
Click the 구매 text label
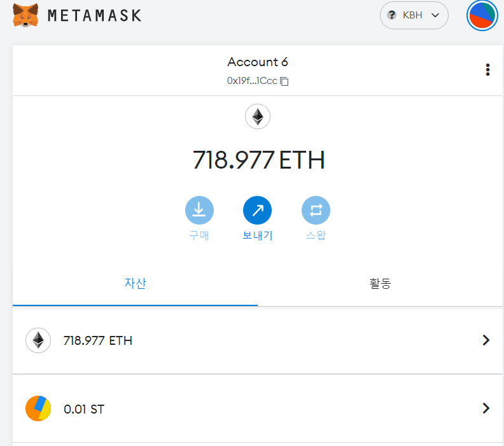[x=199, y=235]
